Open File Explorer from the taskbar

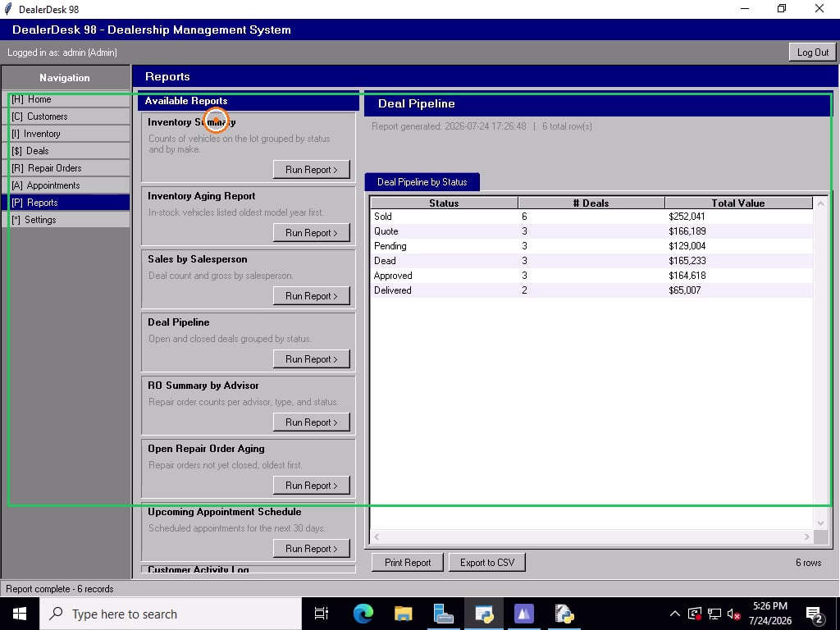(x=403, y=614)
